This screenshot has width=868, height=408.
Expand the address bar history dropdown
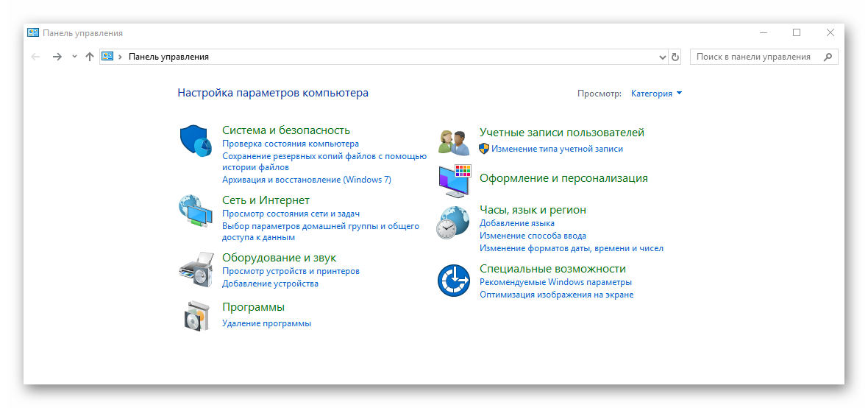664,57
